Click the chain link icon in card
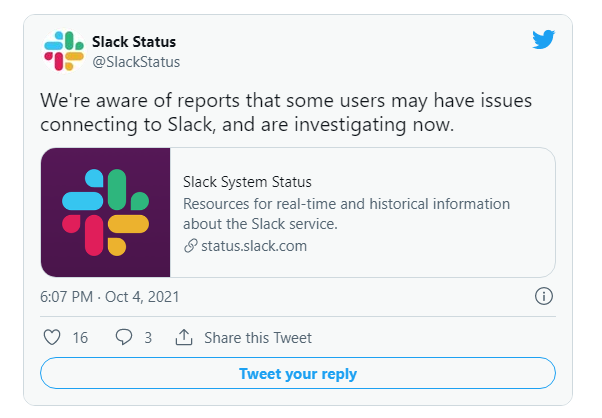The image size is (602, 418). coord(190,246)
